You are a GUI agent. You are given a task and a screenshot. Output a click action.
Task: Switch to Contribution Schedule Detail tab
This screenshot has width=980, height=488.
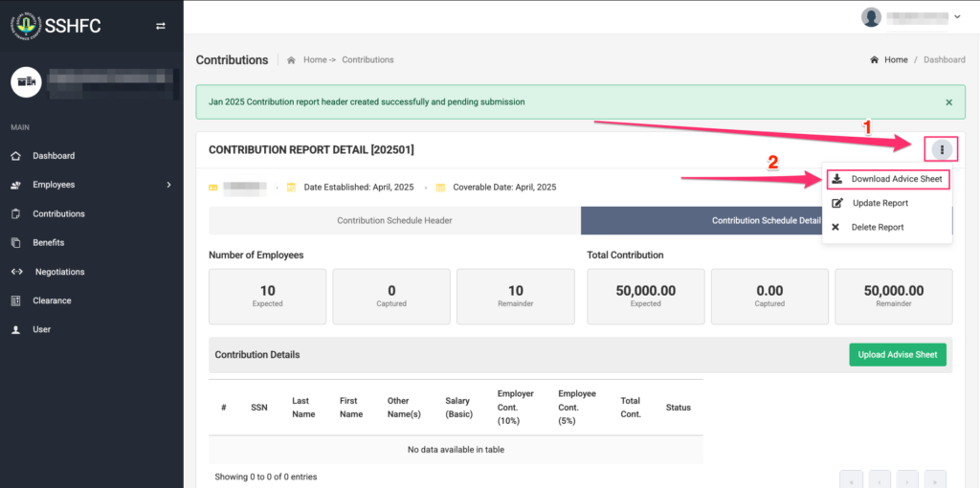766,221
